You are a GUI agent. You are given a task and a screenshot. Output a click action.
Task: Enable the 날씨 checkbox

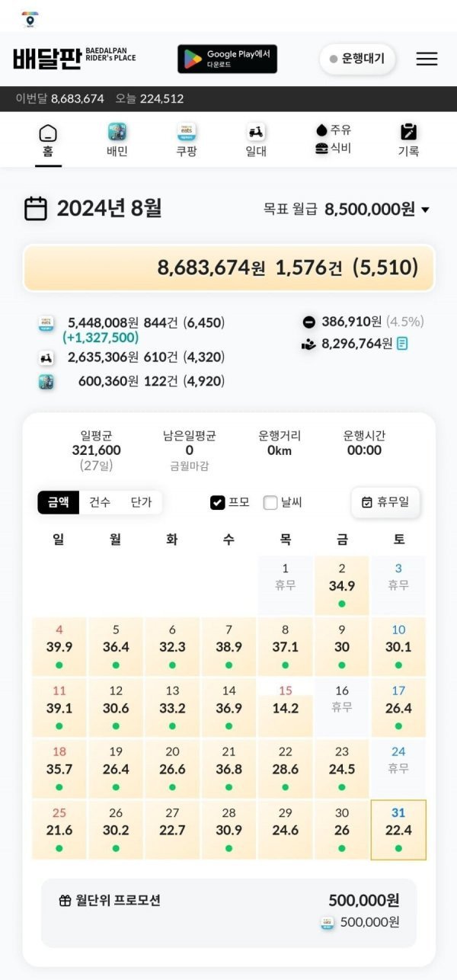(x=270, y=502)
